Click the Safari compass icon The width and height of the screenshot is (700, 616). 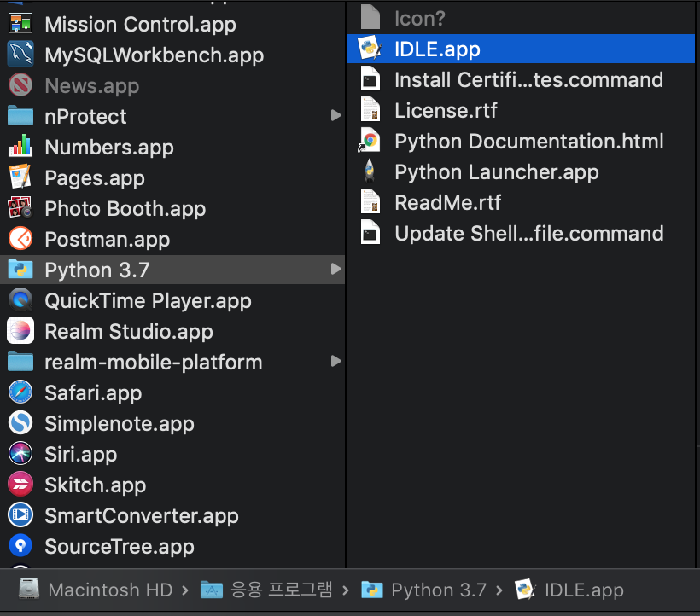click(20, 392)
